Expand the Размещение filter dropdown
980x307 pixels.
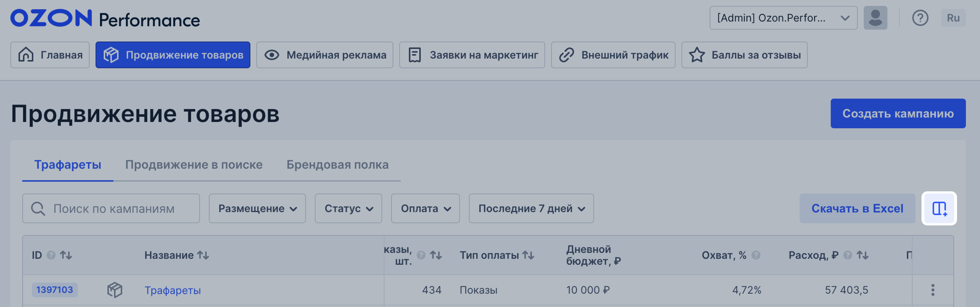coord(257,208)
